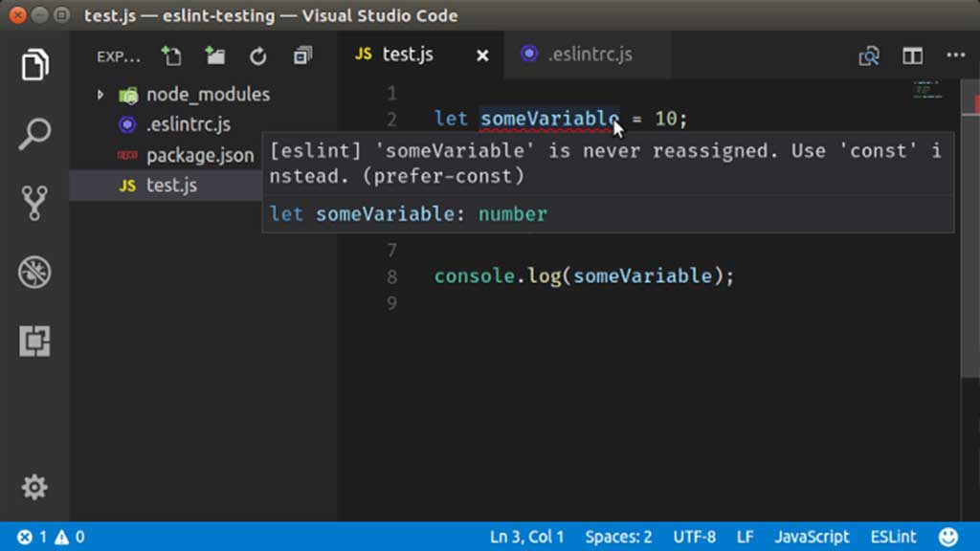Open package.json from the file tree
Screen dimensions: 980x551
click(200, 155)
